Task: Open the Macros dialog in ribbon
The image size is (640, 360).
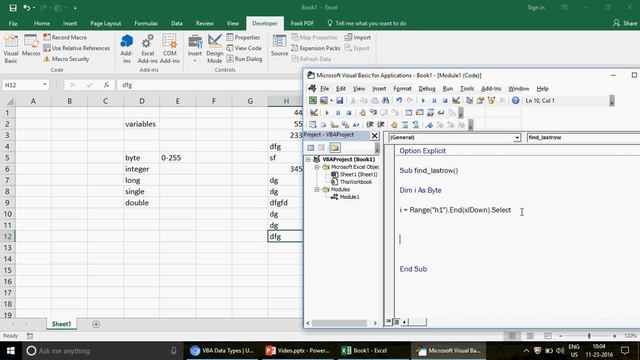Action: tap(31, 46)
